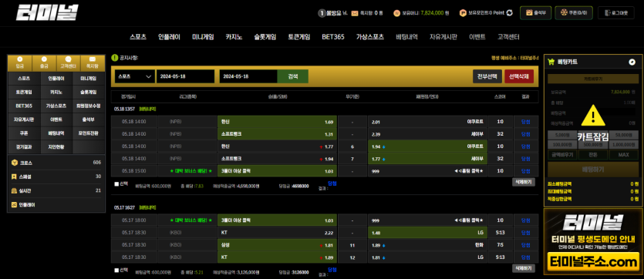Click the 한화 1.89 odds cell
This screenshot has width=644, height=279.
click(x=427, y=245)
